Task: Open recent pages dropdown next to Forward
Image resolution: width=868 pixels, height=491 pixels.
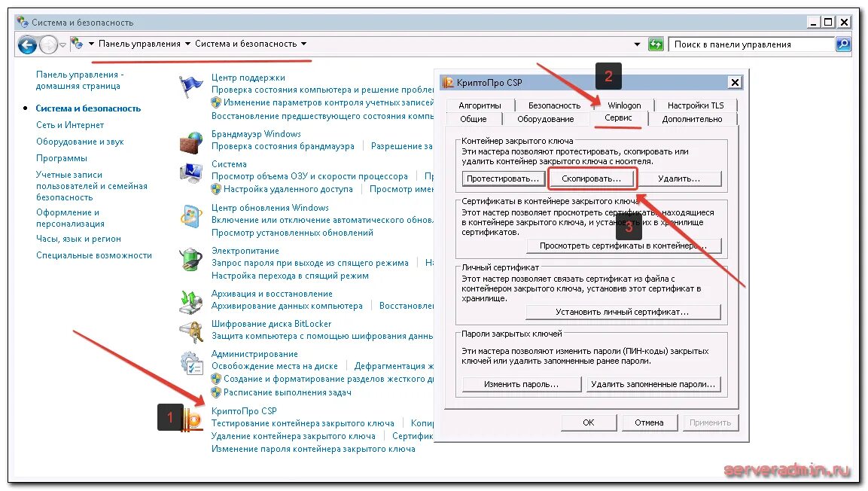Action: click(x=62, y=44)
